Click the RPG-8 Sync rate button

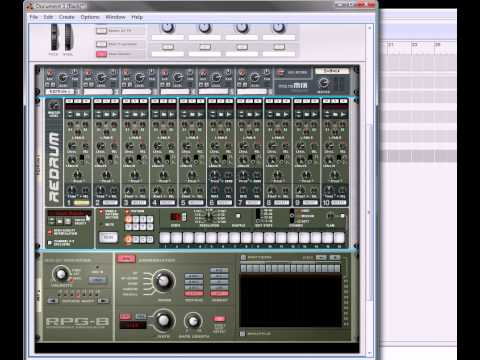[126, 316]
